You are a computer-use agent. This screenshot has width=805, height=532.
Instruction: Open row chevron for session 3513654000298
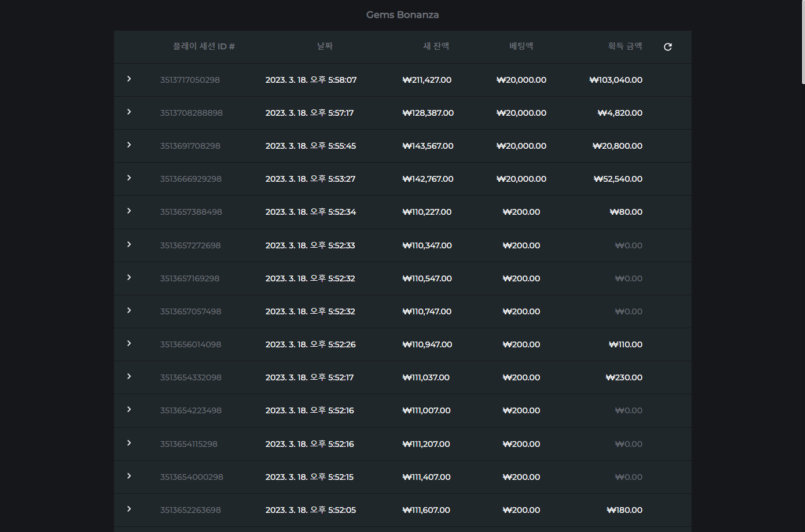pos(129,476)
